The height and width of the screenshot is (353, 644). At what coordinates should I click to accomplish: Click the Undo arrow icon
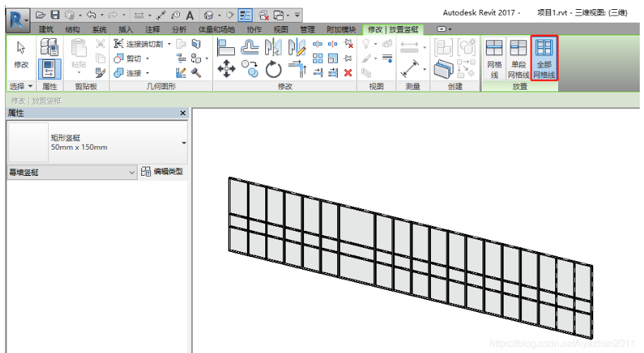point(91,16)
